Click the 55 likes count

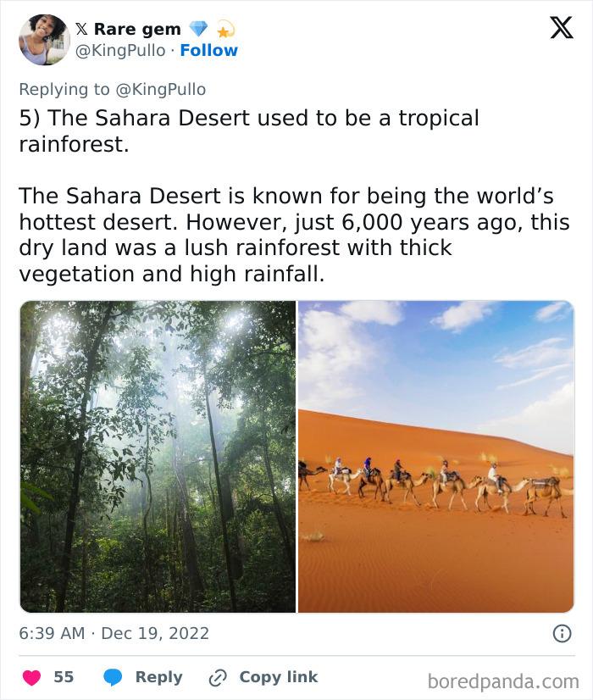[63, 677]
